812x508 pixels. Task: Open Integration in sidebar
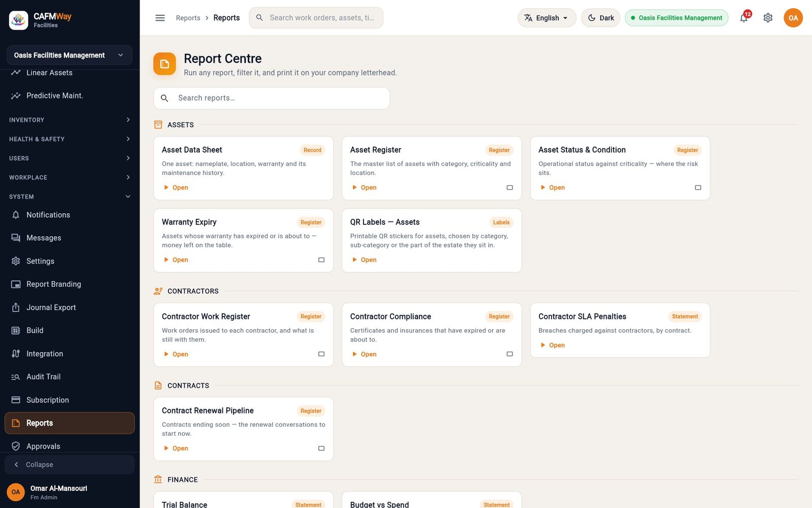[70, 354]
